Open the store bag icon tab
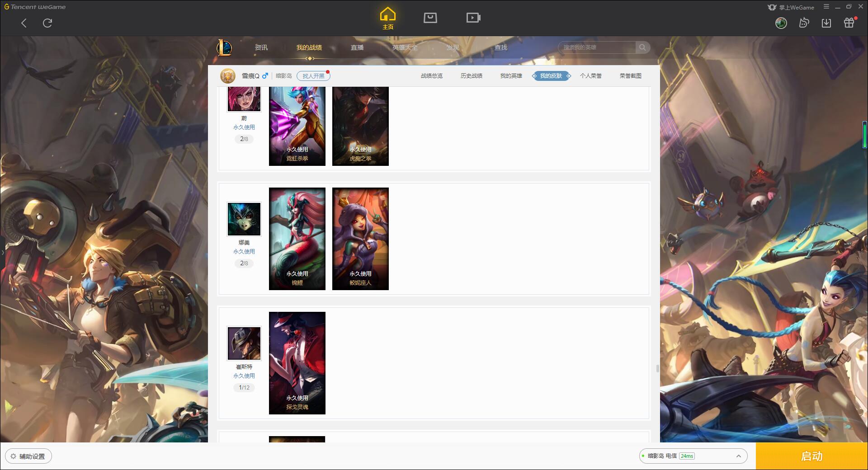Screen dimensions: 868x470 click(x=430, y=18)
